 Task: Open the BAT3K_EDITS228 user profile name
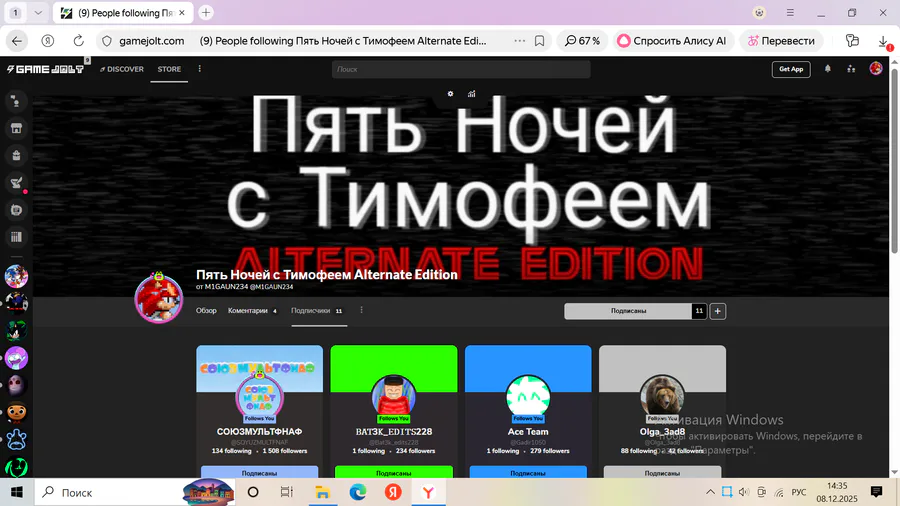point(394,431)
